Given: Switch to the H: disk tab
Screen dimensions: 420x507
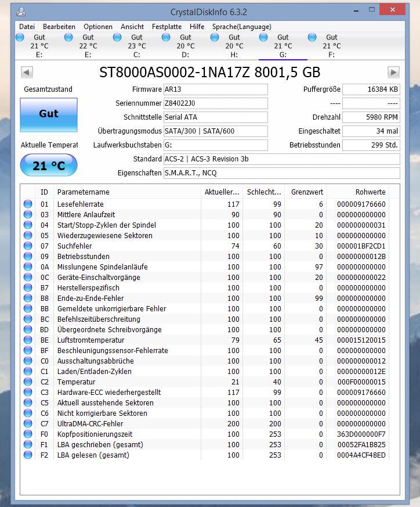Looking at the screenshot, I should (234, 46).
